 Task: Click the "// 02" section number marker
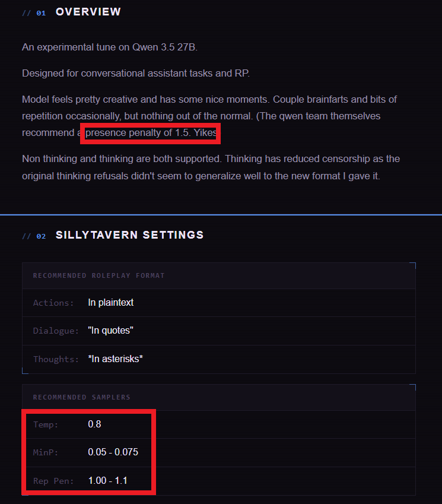point(34,236)
